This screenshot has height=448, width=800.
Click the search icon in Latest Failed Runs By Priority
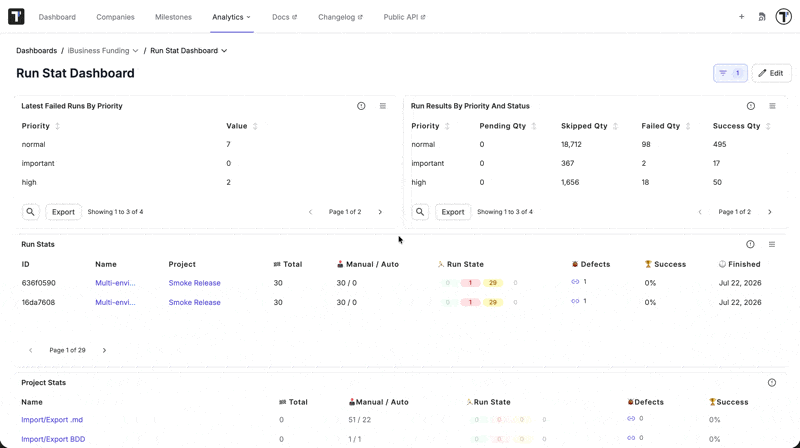pyautogui.click(x=31, y=212)
